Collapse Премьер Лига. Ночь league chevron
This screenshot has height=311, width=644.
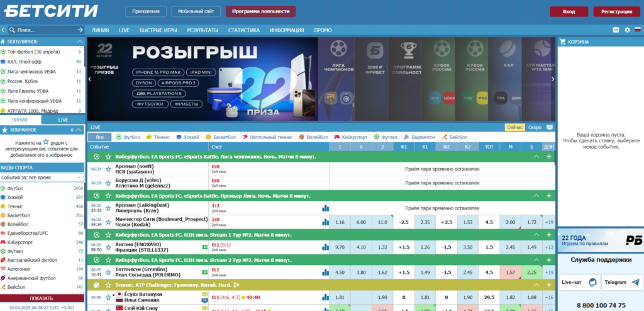[536, 196]
